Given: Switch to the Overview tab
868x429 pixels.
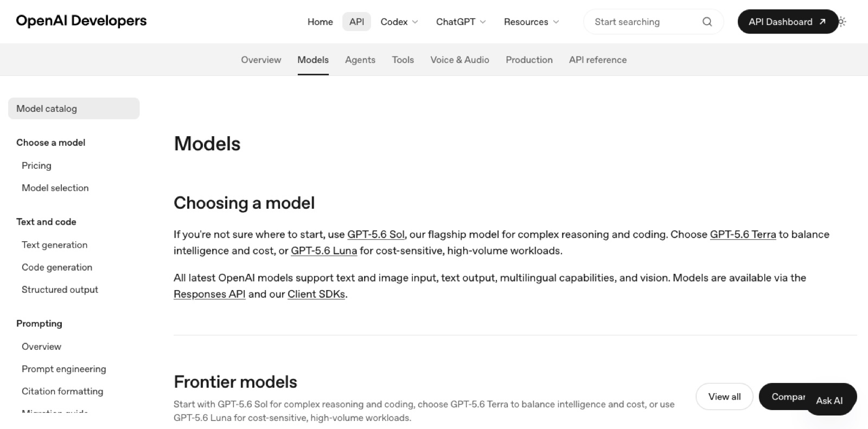Looking at the screenshot, I should click(x=261, y=60).
